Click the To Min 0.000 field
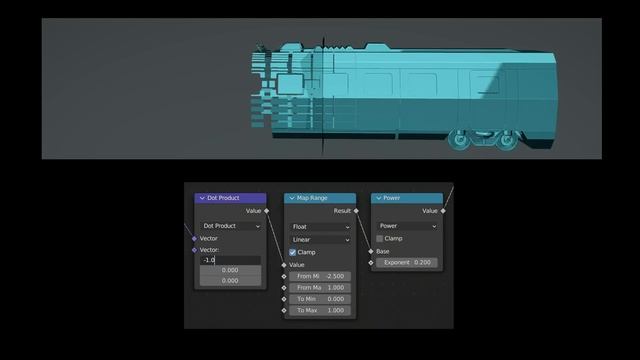The height and width of the screenshot is (360, 640). pyautogui.click(x=320, y=299)
